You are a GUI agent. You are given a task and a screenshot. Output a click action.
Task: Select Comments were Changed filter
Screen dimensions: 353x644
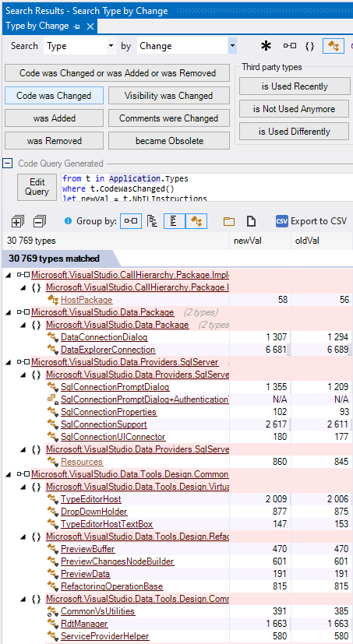(169, 118)
